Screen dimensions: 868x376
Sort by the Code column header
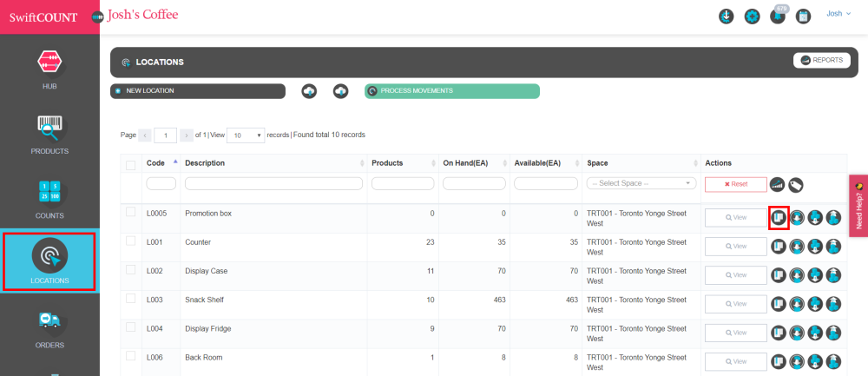162,162
